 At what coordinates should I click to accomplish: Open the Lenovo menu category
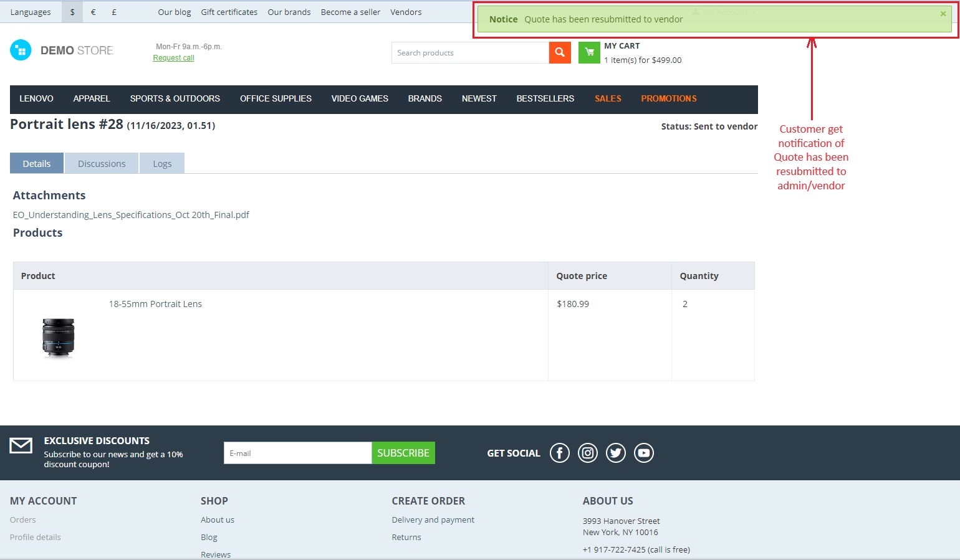[36, 98]
